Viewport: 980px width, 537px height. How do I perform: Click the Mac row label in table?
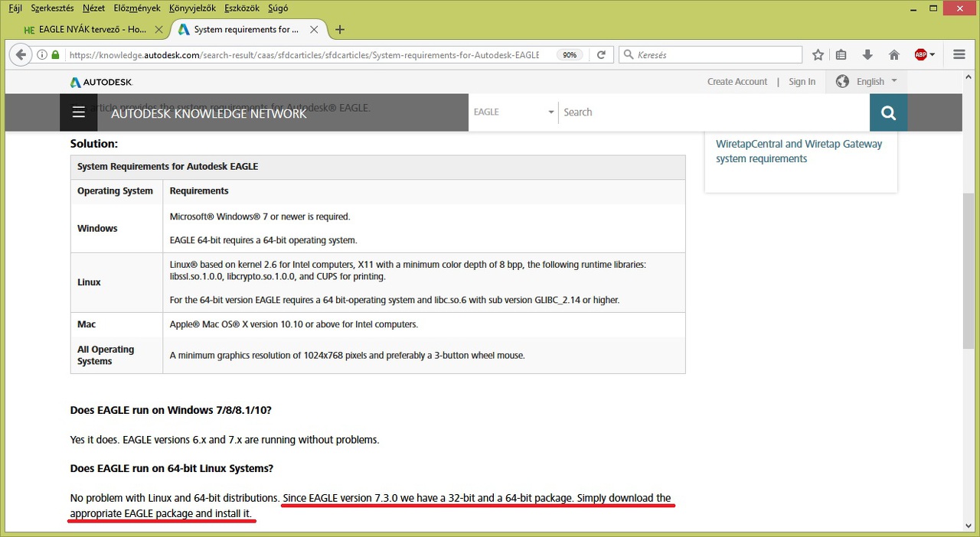87,324
